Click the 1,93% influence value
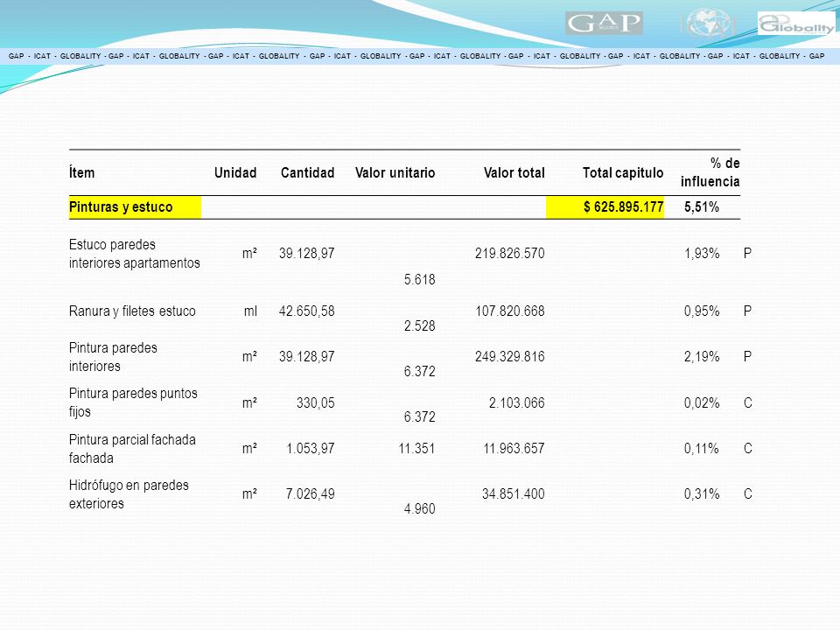Image resolution: width=840 pixels, height=630 pixels. pos(701,254)
